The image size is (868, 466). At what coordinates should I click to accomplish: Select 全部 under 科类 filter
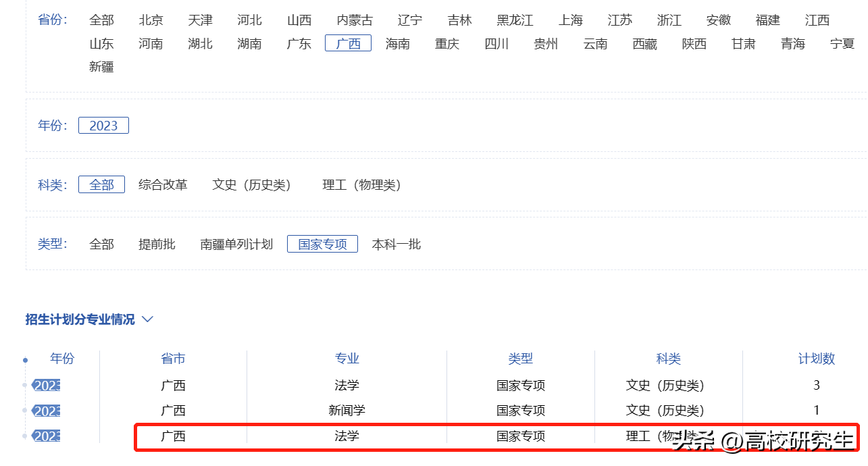tap(101, 185)
